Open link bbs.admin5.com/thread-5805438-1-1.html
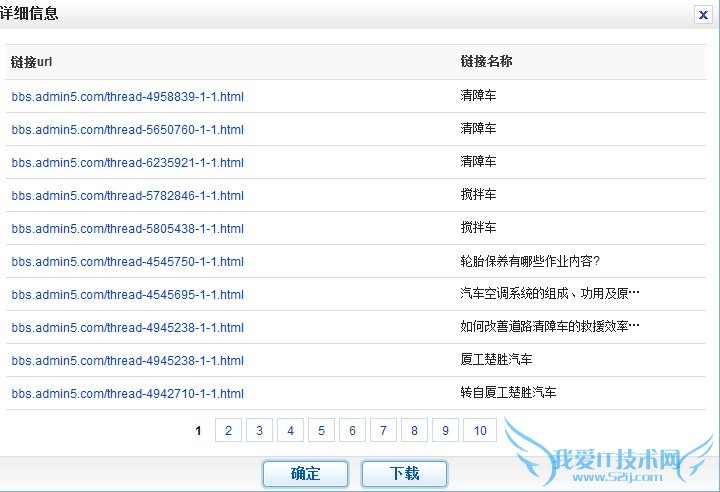 [128, 229]
